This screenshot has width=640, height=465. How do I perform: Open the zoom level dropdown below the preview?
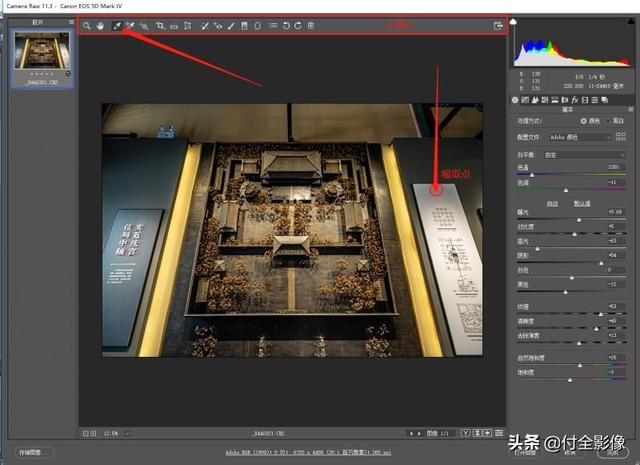115,433
